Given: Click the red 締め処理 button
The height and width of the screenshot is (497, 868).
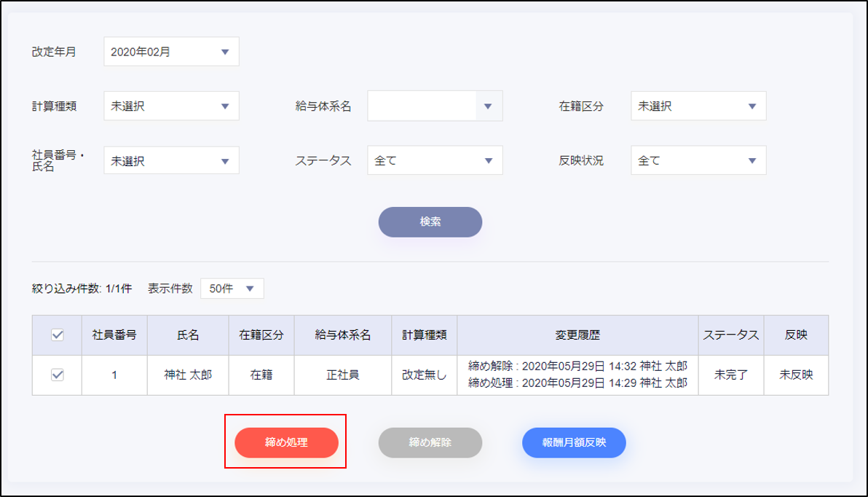Looking at the screenshot, I should (286, 442).
